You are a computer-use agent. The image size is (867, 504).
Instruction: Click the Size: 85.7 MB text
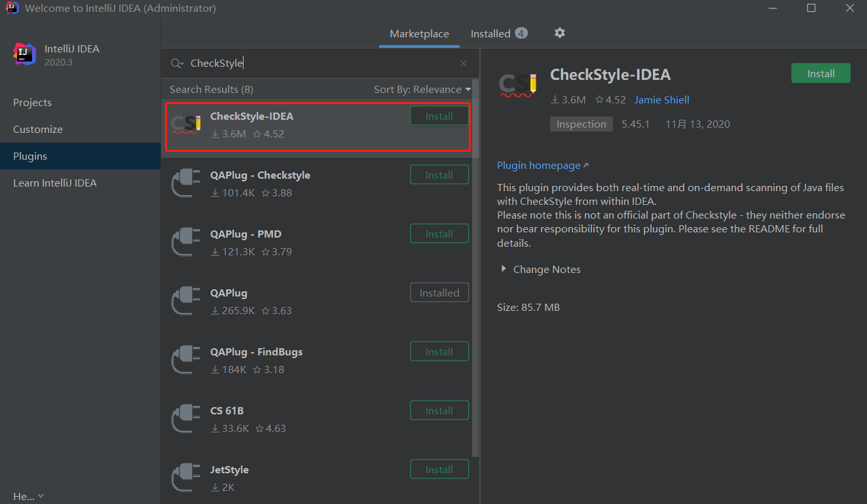[528, 307]
